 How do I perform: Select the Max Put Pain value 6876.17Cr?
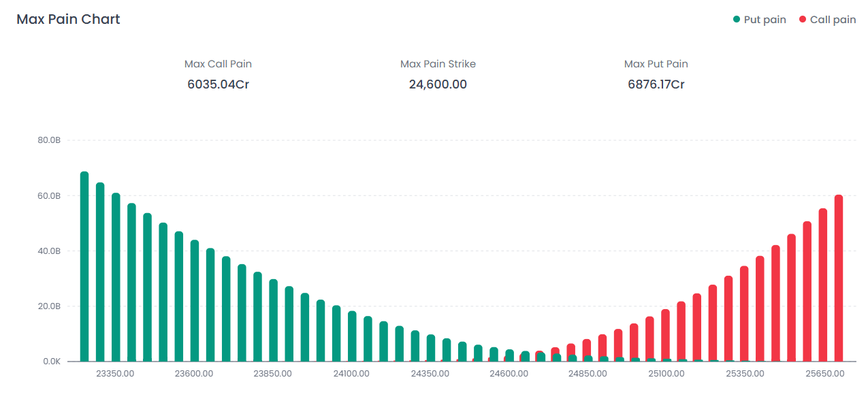point(656,84)
